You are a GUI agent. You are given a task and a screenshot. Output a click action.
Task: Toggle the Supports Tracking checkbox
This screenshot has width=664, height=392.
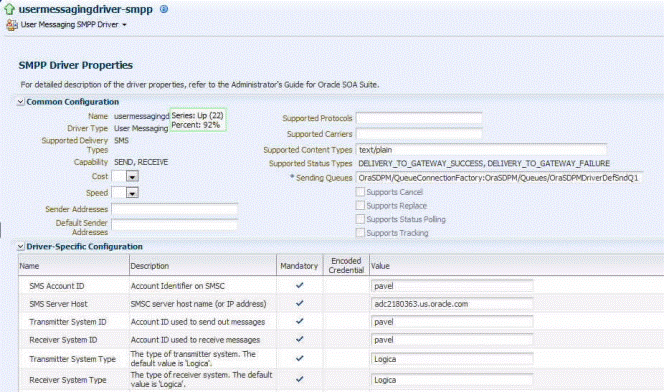[x=360, y=233]
